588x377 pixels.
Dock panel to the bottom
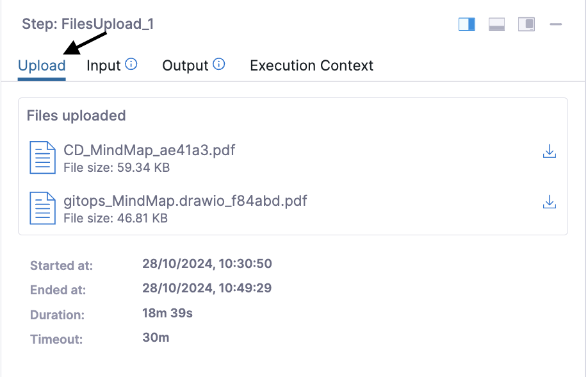[x=496, y=24]
